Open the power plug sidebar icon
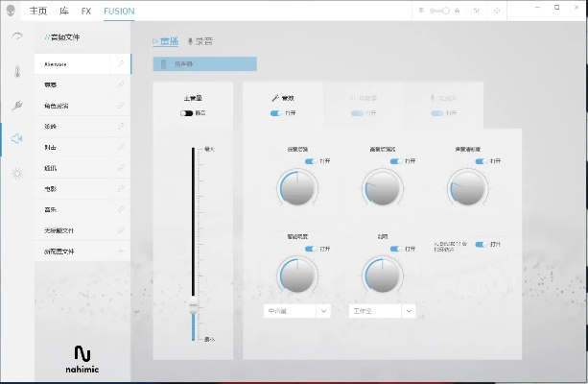This screenshot has width=588, height=384. pyautogui.click(x=16, y=106)
